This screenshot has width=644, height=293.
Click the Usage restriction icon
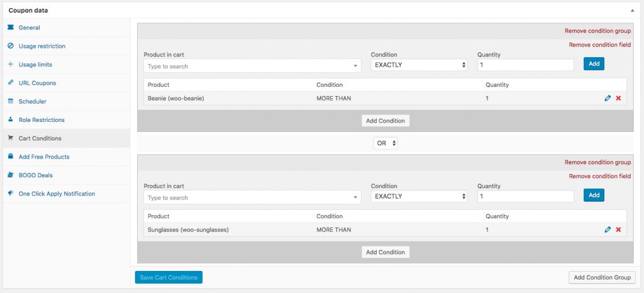coord(11,46)
